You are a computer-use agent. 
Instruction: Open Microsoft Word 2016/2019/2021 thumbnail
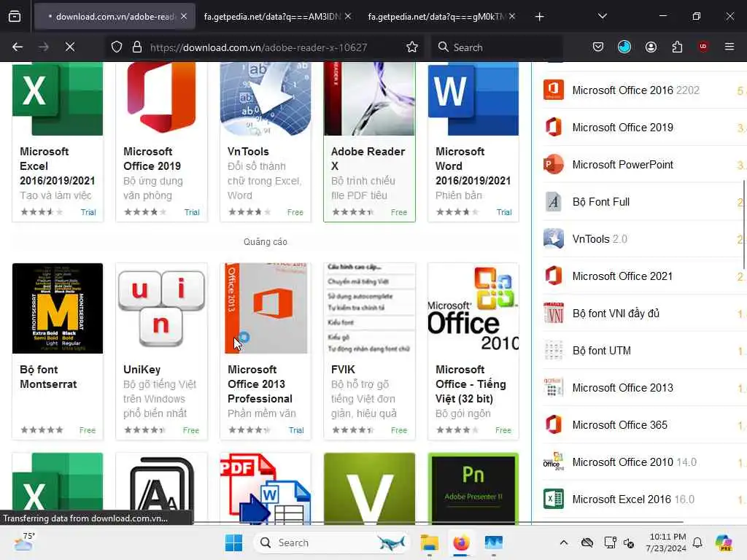tap(473, 98)
